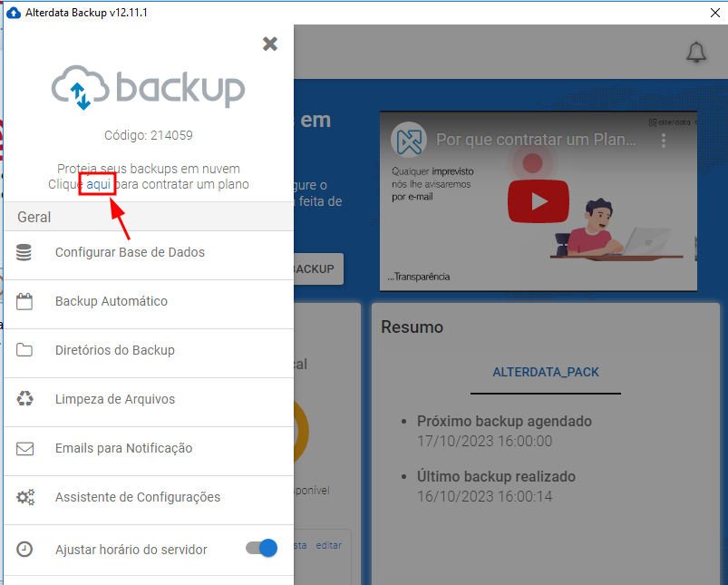The image size is (728, 585).
Task: Click the 'editar' link behind the menu
Action: pos(329,545)
